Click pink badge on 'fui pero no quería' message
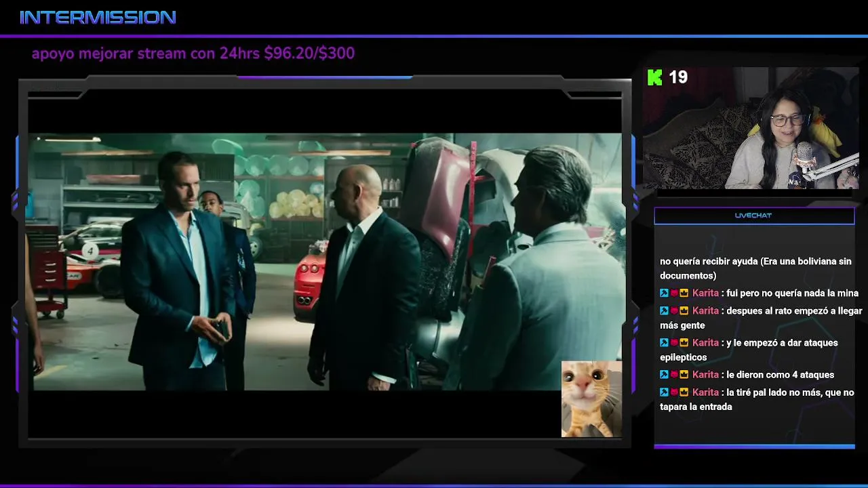Image resolution: width=868 pixels, height=488 pixels. [x=674, y=293]
